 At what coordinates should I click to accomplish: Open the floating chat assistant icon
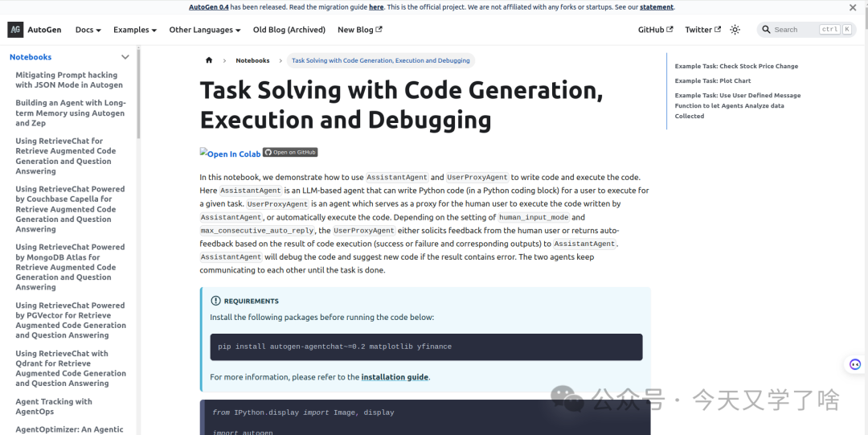(x=855, y=364)
